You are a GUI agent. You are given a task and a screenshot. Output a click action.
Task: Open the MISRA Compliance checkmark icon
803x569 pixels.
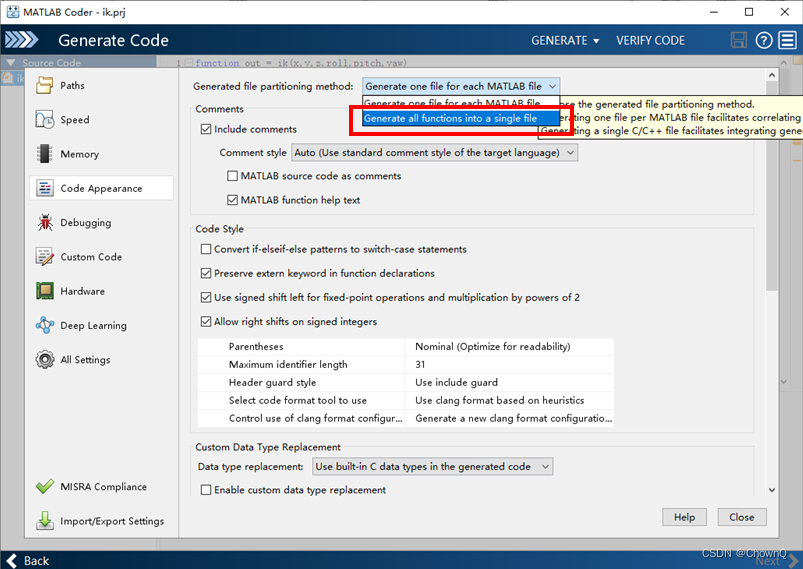point(45,486)
